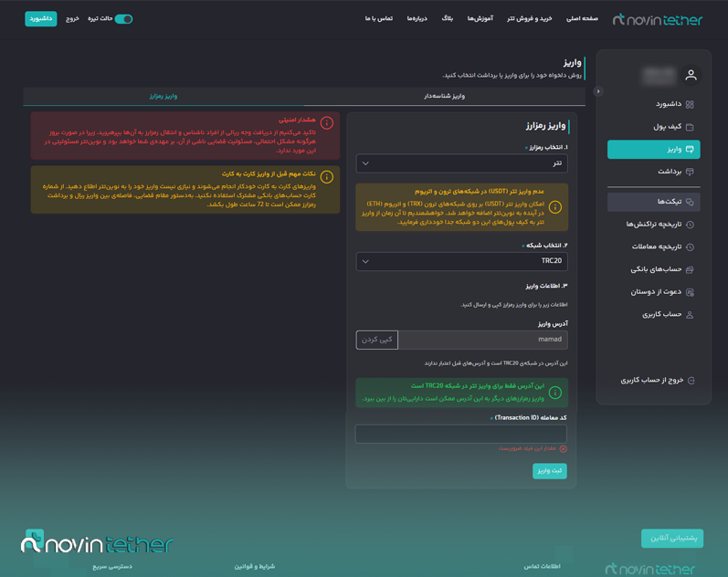Image resolution: width=728 pixels, height=577 pixels.
Task: Toggle the dark mode switch
Action: [x=123, y=18]
